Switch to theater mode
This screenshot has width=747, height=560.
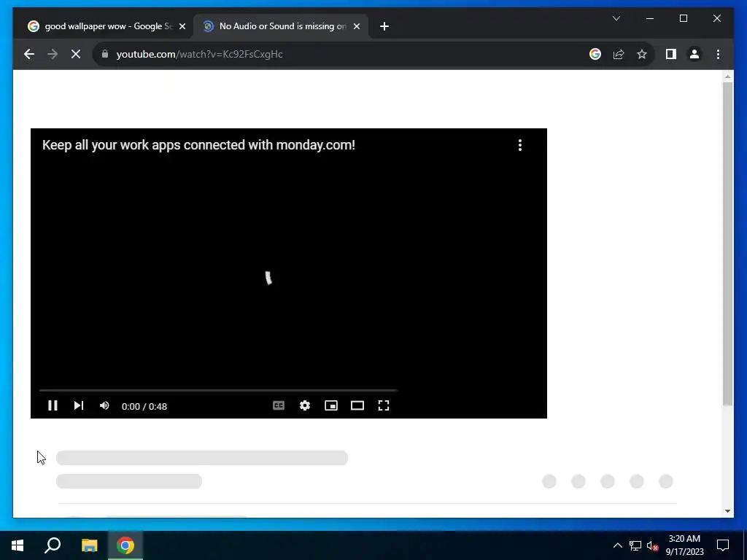click(357, 405)
